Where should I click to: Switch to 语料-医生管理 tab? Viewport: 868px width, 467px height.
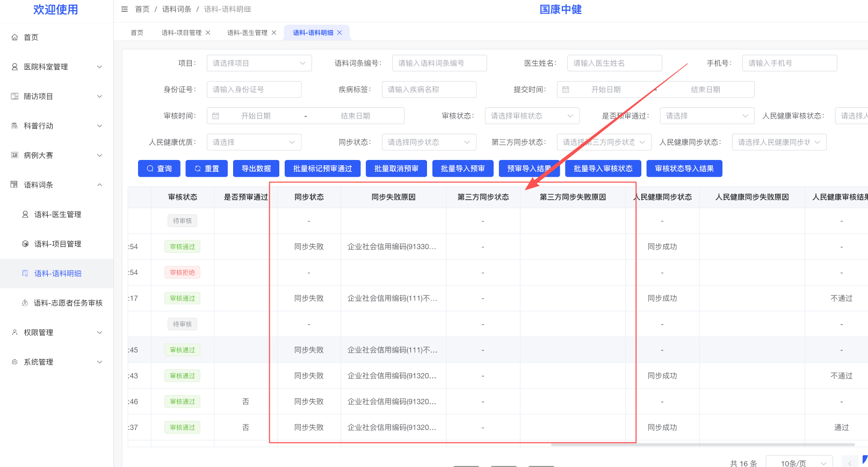pos(247,33)
